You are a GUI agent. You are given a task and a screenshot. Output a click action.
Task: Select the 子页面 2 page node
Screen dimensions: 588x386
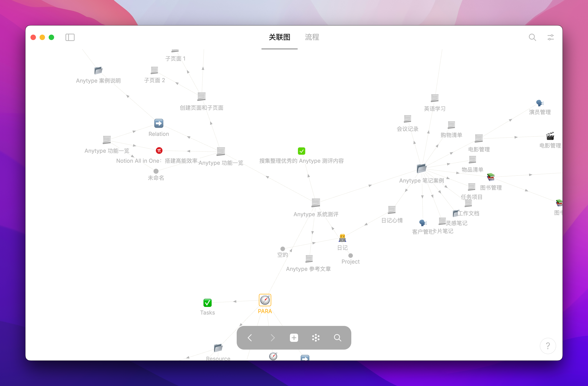[x=154, y=70]
